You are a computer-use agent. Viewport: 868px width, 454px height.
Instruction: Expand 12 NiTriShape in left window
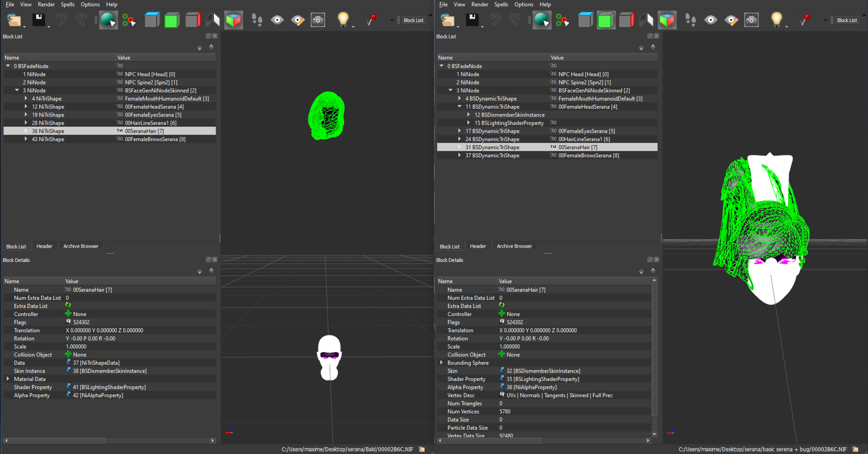point(26,107)
